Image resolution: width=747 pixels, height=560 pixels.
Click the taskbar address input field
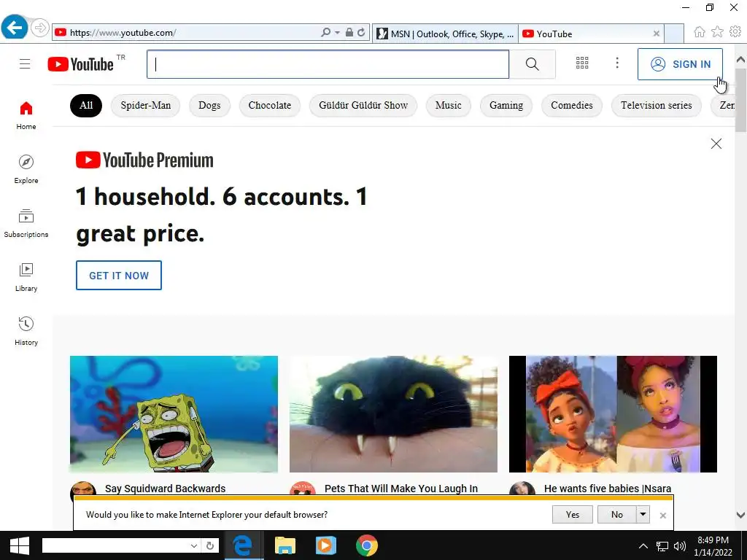coord(115,545)
